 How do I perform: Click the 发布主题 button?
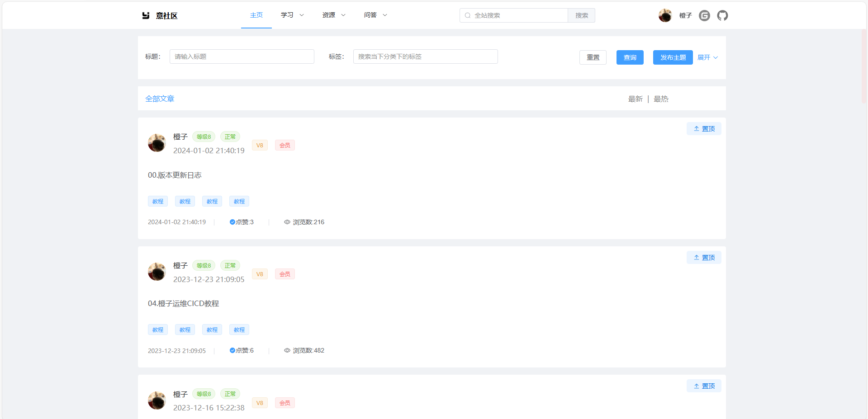pos(673,57)
